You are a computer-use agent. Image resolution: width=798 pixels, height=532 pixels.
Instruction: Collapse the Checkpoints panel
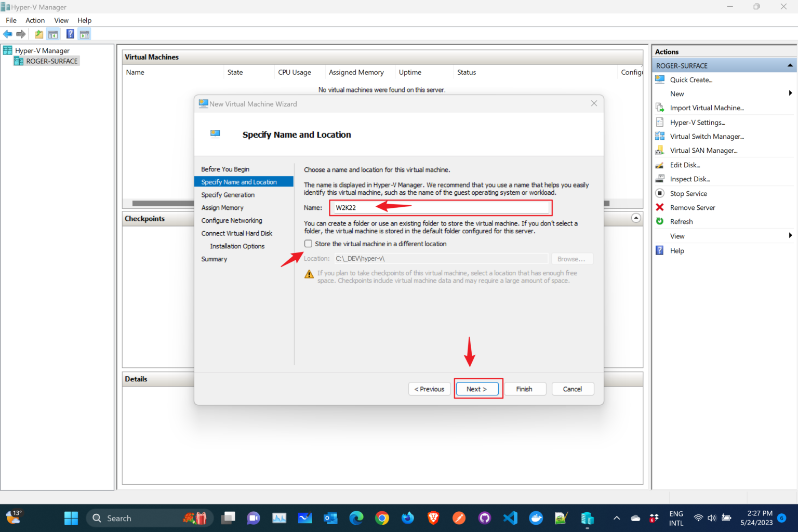(636, 218)
